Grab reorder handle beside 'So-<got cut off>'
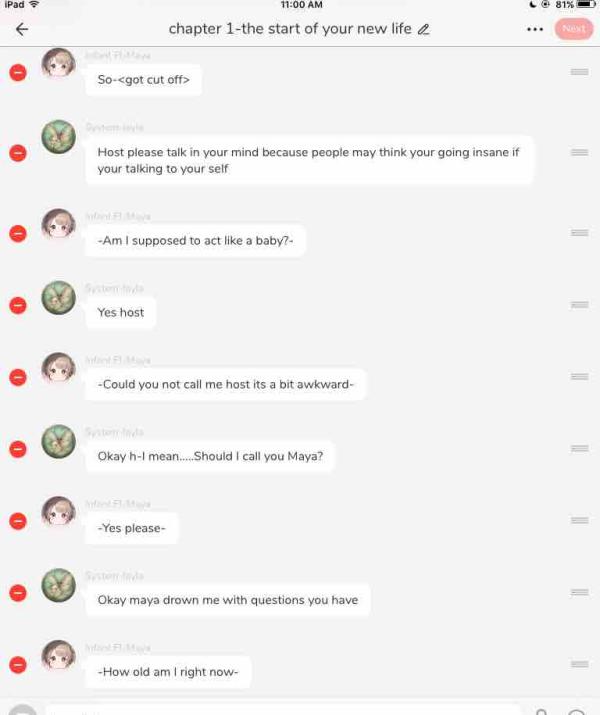The image size is (600, 715). [x=579, y=72]
